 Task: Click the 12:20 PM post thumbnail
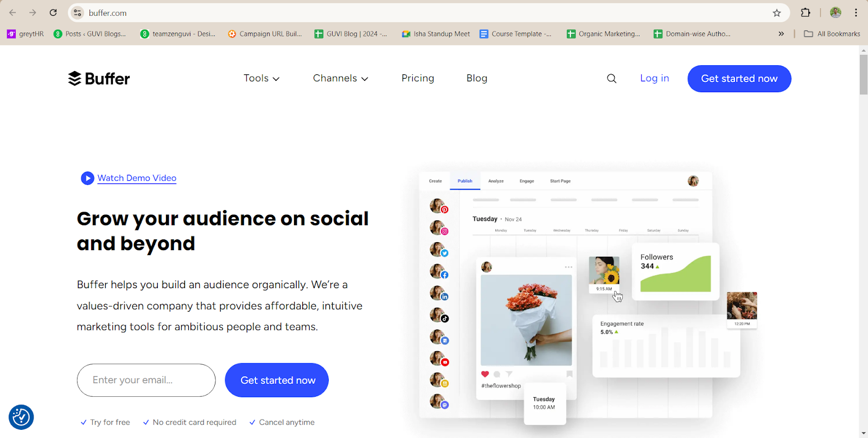point(742,310)
